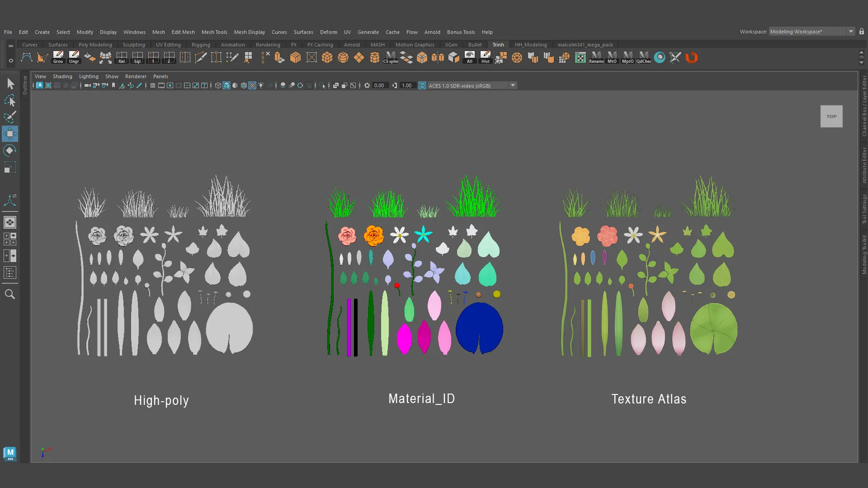Open the Mesh Tools menu
The image size is (868, 488).
214,32
